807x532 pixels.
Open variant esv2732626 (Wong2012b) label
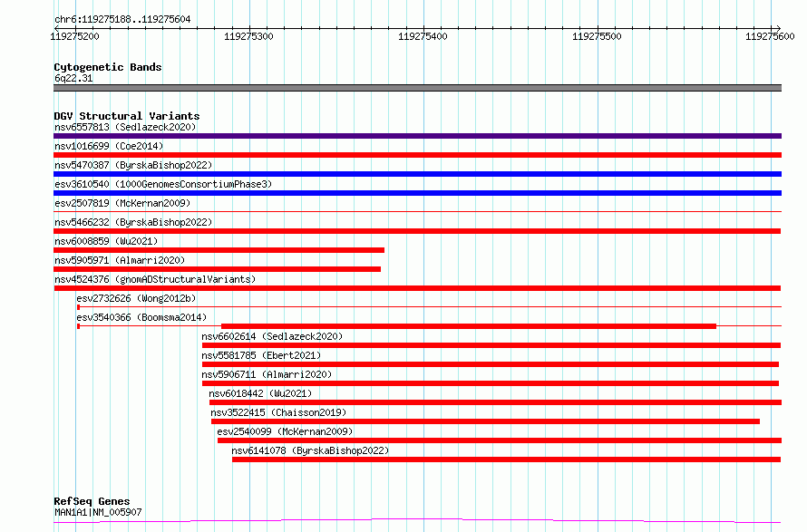pyautogui.click(x=136, y=298)
